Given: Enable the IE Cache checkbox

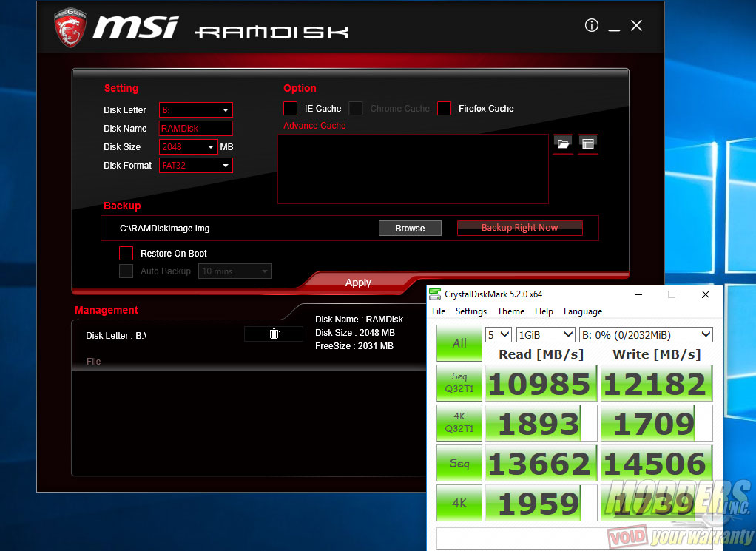Looking at the screenshot, I should (x=290, y=108).
